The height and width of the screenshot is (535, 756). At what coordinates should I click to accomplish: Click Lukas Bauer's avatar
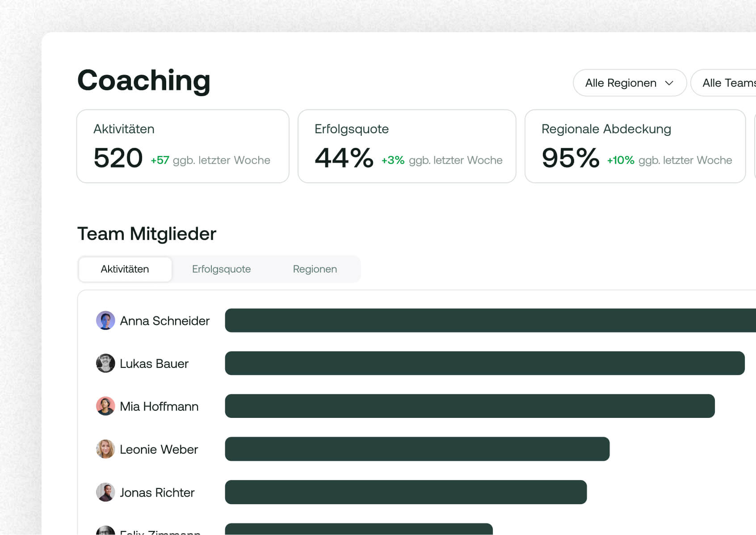click(x=105, y=363)
